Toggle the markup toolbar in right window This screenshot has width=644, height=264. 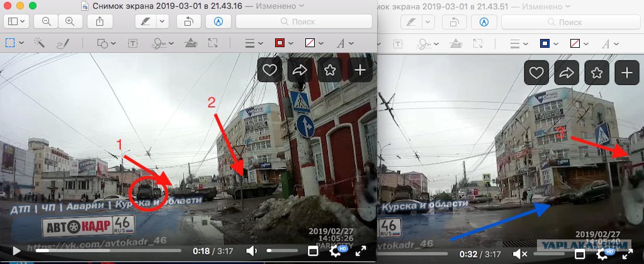click(x=484, y=22)
